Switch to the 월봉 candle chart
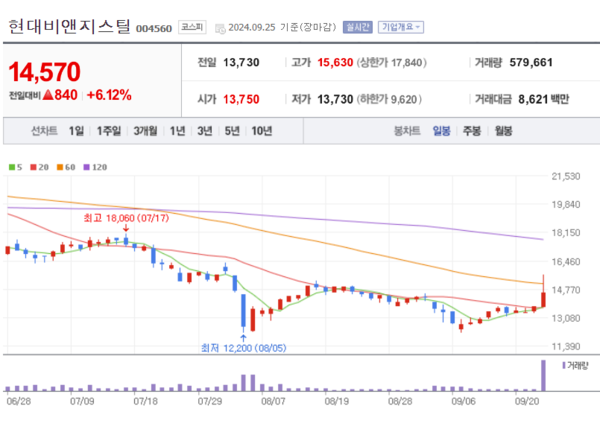This screenshot has height=423, width=600. pyautogui.click(x=503, y=131)
